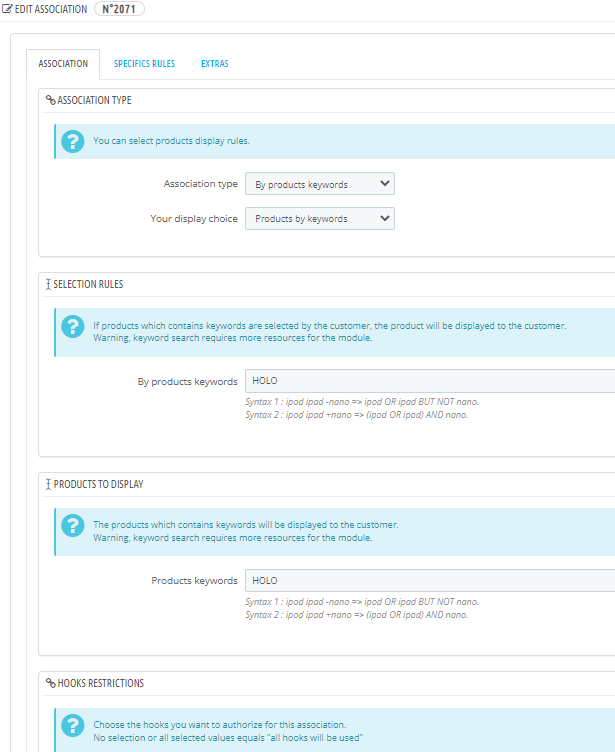Click the question mark icon in Hooks Restrictions info
615x752 pixels.
[x=73, y=725]
